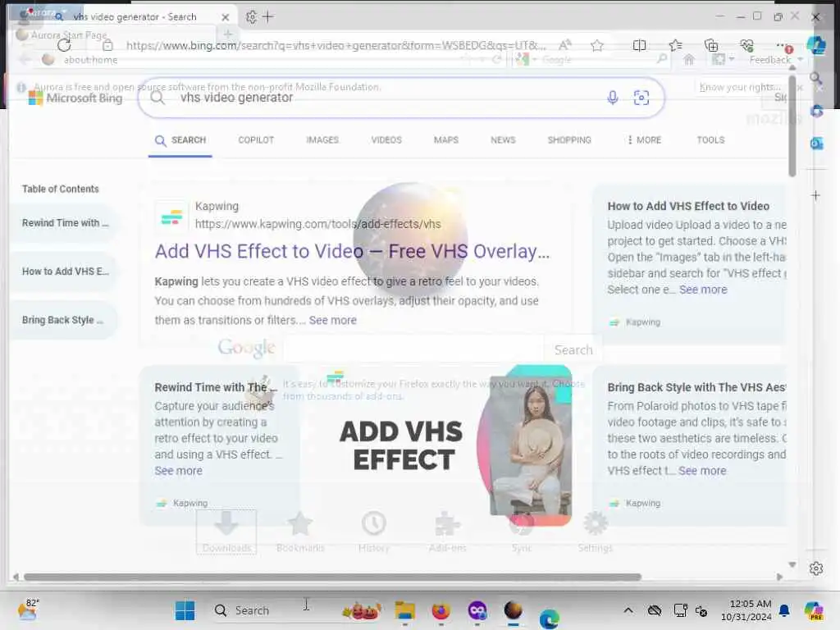Screen dimensions: 840x630
Task: Click the Read aloud icon in address bar
Action: coord(564,45)
